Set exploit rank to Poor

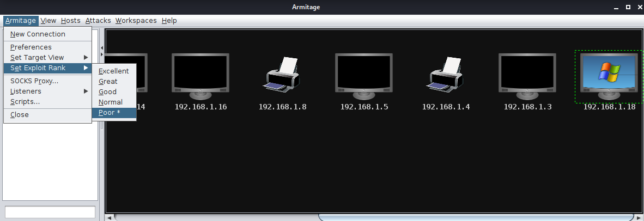tap(114, 112)
